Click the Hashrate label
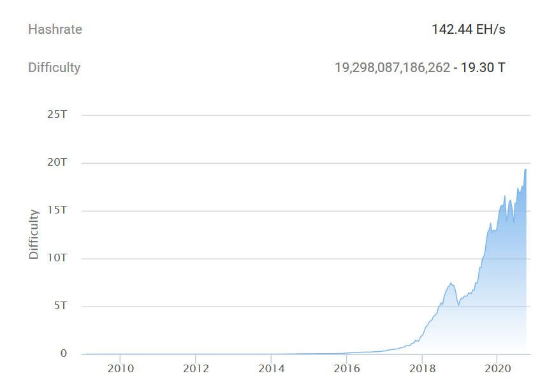Image resolution: width=540 pixels, height=392 pixels. click(x=54, y=29)
